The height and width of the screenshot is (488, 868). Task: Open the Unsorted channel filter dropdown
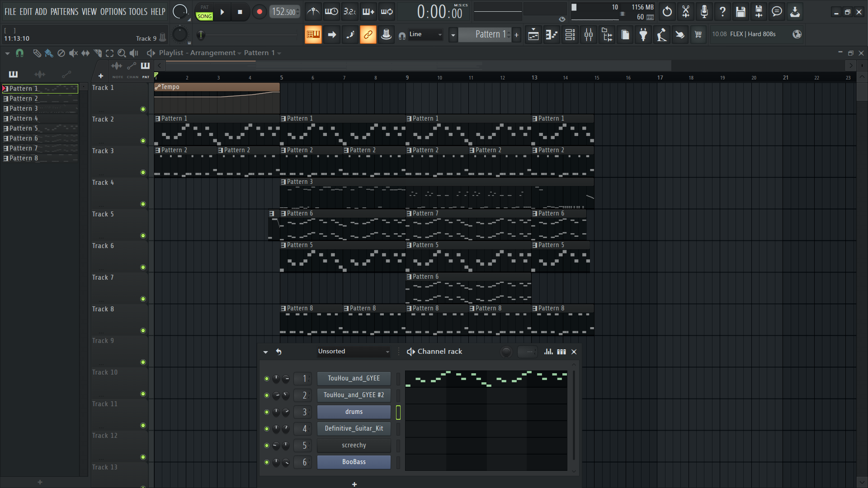tap(354, 352)
